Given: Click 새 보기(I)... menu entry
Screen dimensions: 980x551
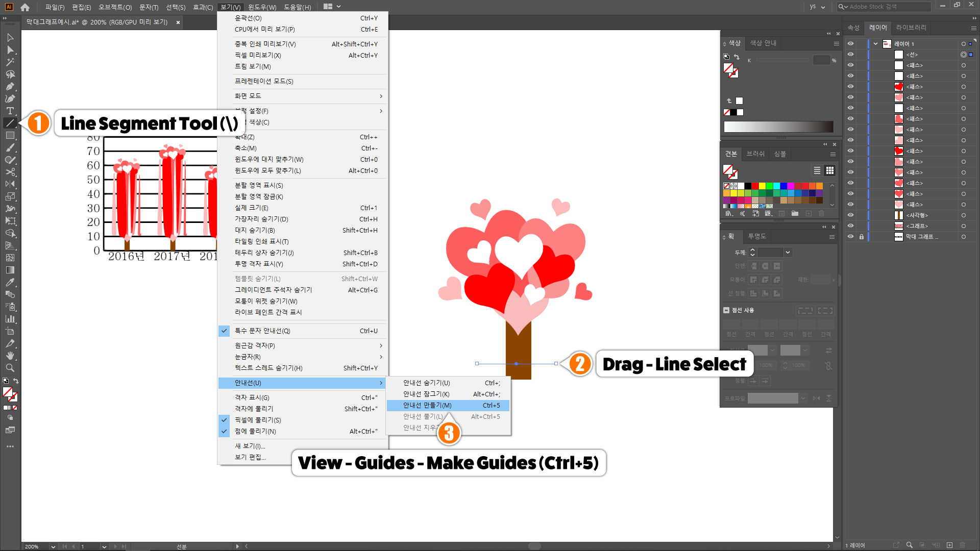Looking at the screenshot, I should [302, 446].
